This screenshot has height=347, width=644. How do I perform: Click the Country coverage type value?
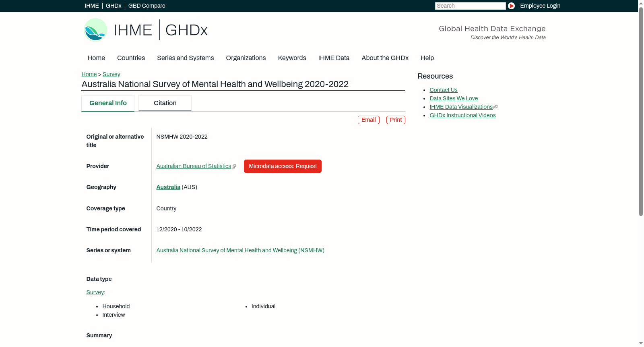(x=166, y=208)
